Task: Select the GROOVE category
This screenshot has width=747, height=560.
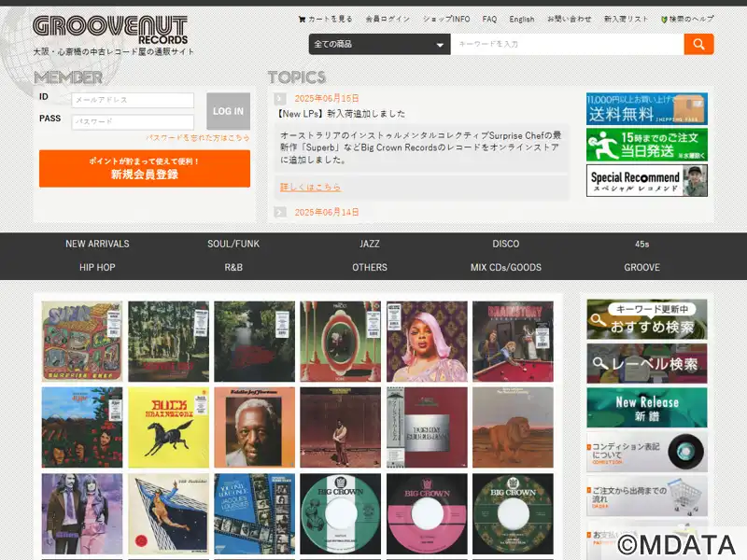Action: [641, 268]
